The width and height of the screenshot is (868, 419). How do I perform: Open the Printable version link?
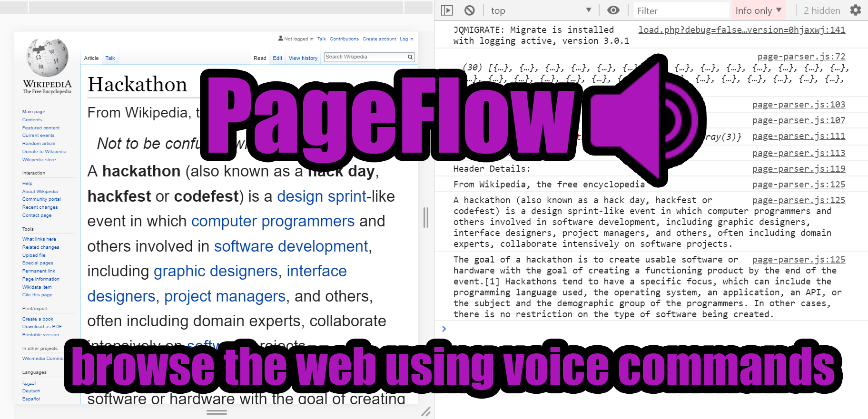tap(40, 335)
